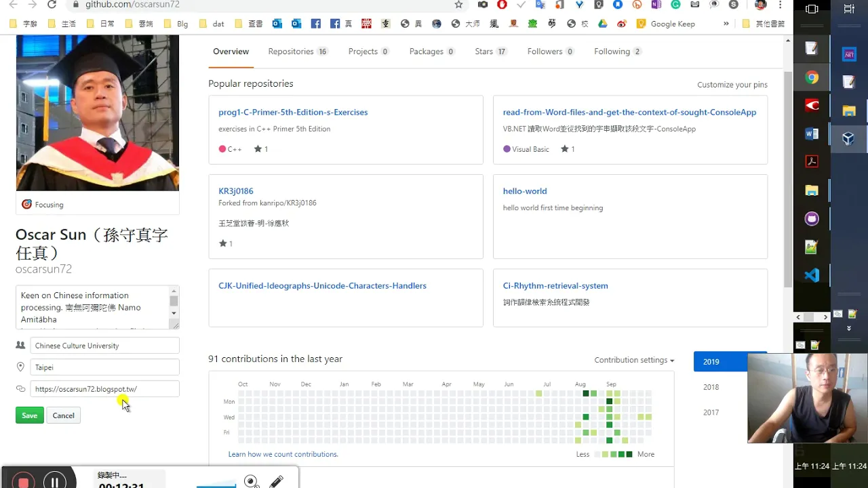Open the 字辭 bookmark folder

tap(24, 24)
